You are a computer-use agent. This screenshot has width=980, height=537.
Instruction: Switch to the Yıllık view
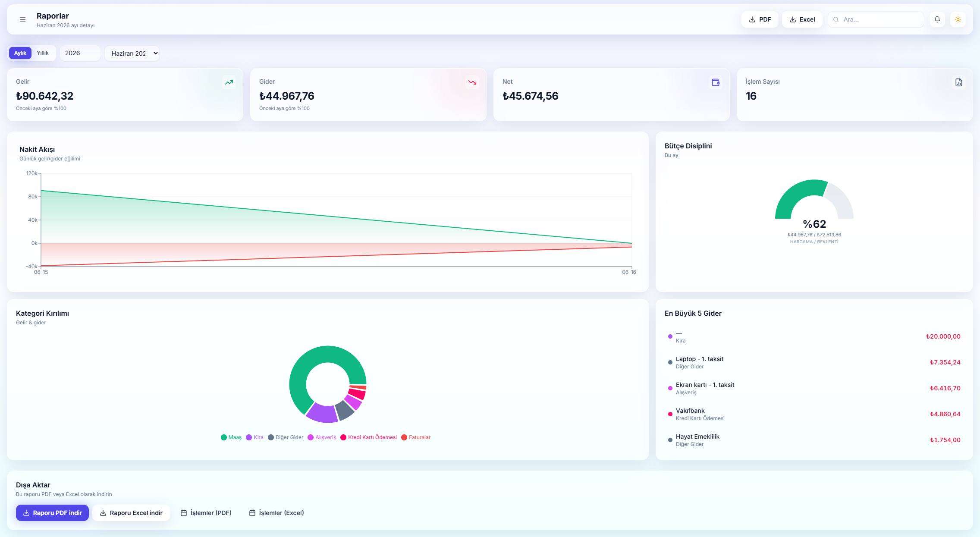43,53
